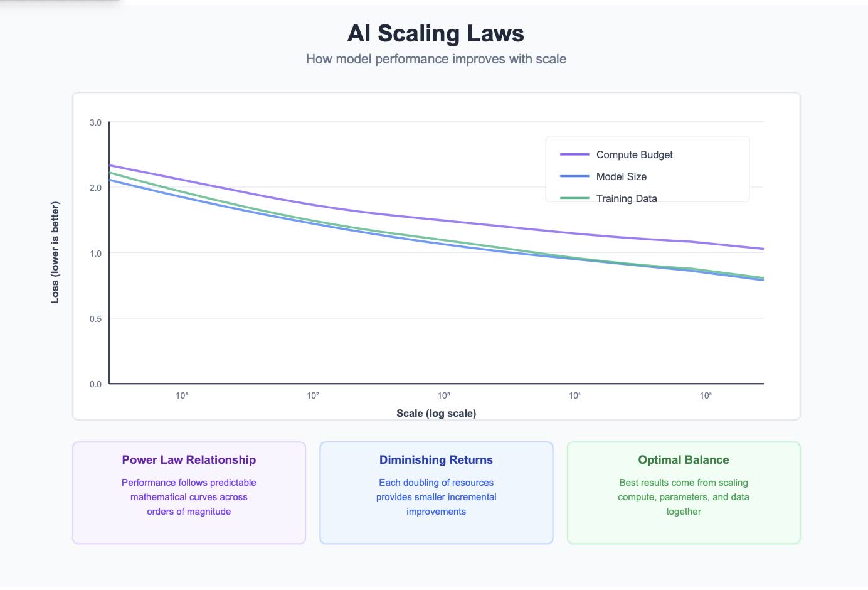Click the 10³ x-axis tick label

(x=444, y=395)
